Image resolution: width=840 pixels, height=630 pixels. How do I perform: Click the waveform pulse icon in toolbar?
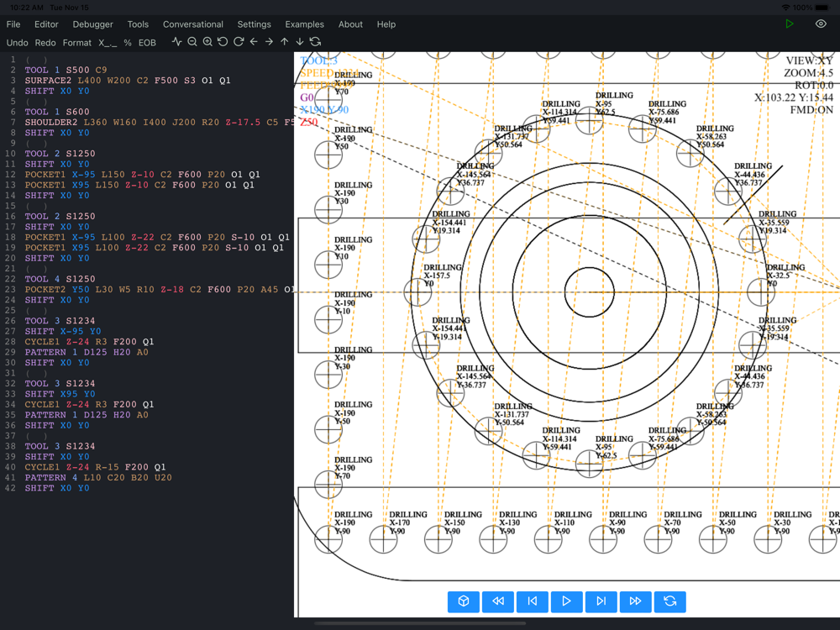click(176, 42)
